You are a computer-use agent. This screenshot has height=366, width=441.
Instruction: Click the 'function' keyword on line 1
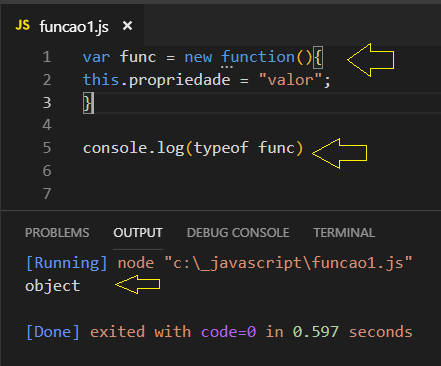[x=258, y=57]
